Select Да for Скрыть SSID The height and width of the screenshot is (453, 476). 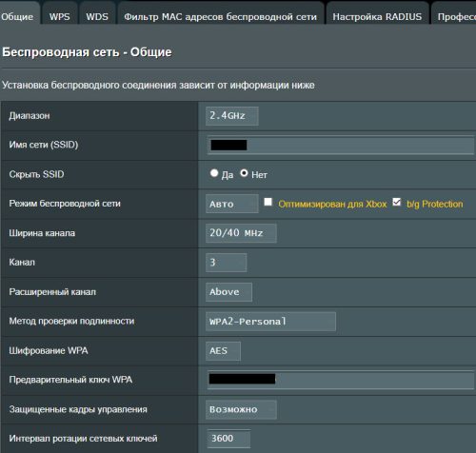click(x=214, y=173)
